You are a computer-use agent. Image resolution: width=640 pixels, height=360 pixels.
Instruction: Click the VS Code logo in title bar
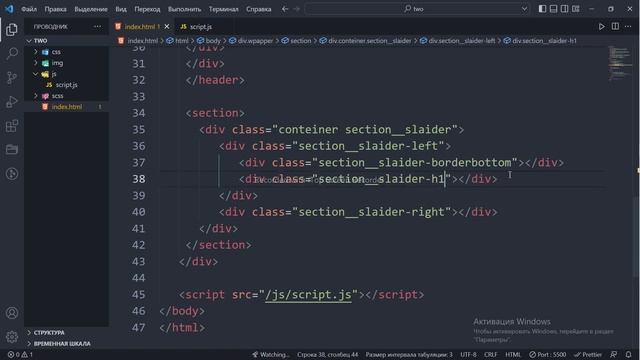9,9
